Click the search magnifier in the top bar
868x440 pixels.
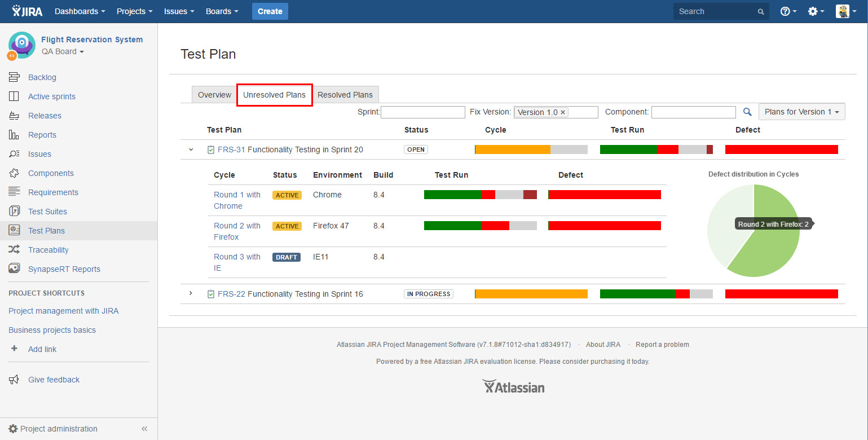pyautogui.click(x=761, y=11)
